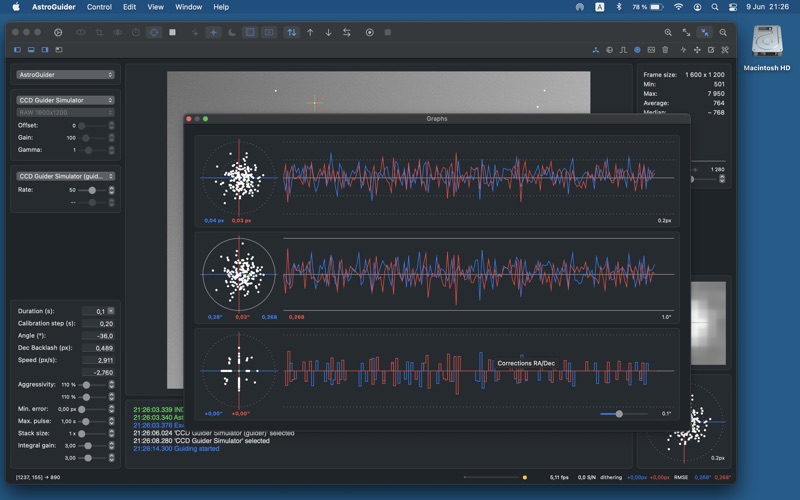Viewport: 800px width, 500px height.
Task: Open the AstroGuider dropdown in the left panel
Action: 65,74
